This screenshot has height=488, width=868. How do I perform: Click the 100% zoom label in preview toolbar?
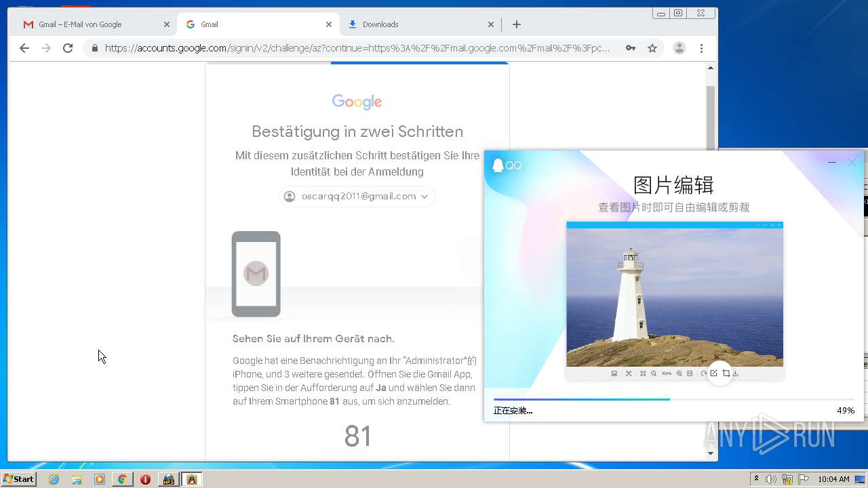667,373
